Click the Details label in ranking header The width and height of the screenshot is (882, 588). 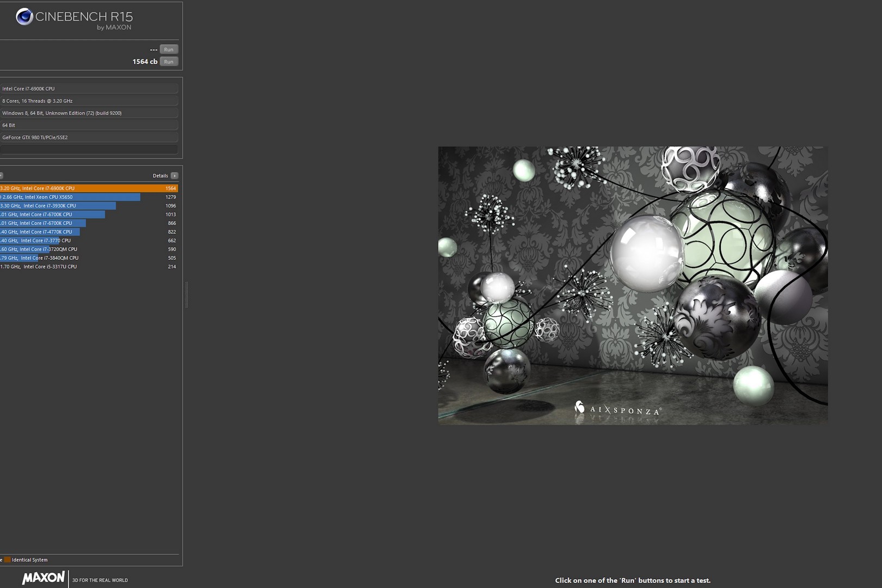[x=160, y=176]
